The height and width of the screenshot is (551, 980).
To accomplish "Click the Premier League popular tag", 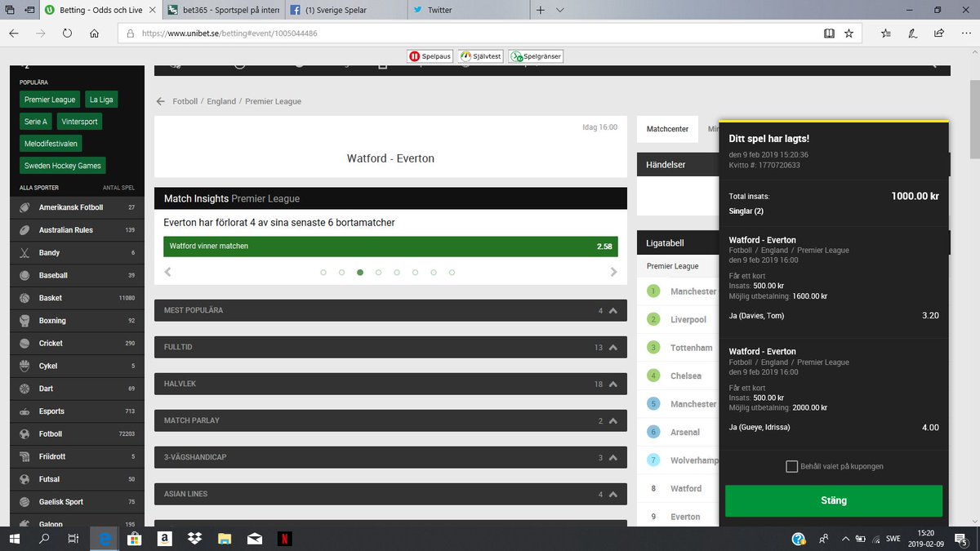I will coord(50,100).
